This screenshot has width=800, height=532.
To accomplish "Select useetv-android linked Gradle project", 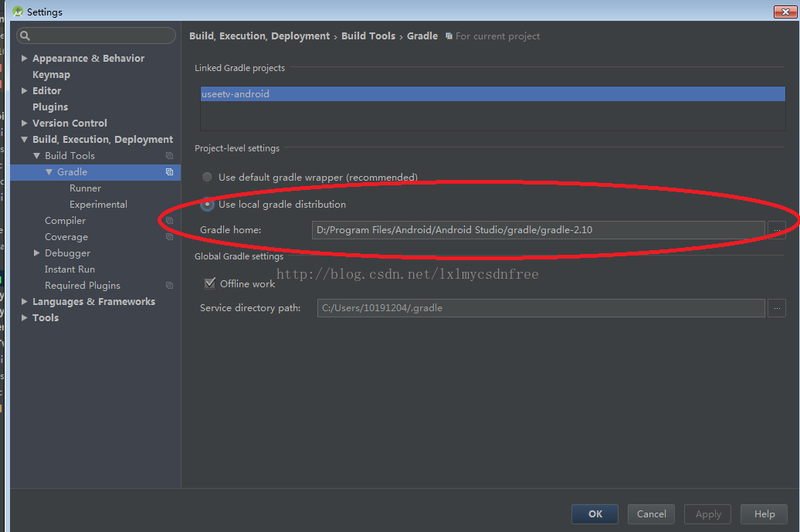I will (x=493, y=94).
